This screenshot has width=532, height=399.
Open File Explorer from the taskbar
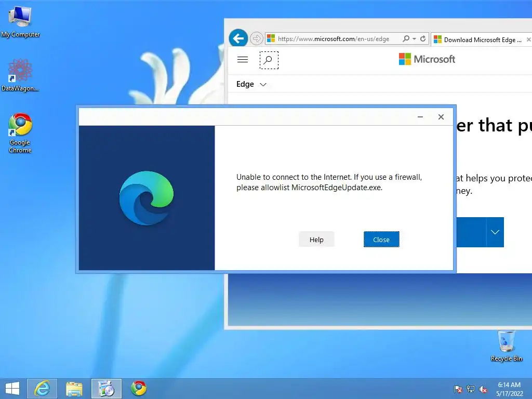74,389
